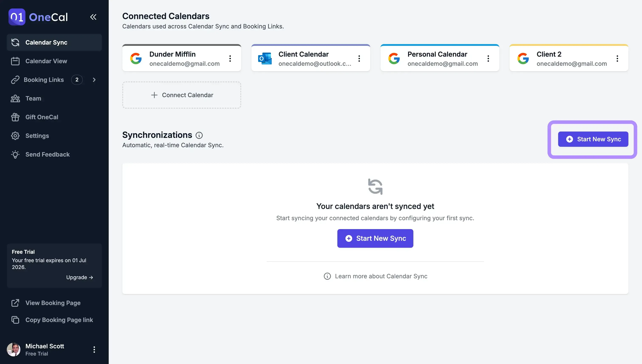Image resolution: width=642 pixels, height=364 pixels.
Task: Click the Send Feedback lightbulb icon
Action: (15, 154)
